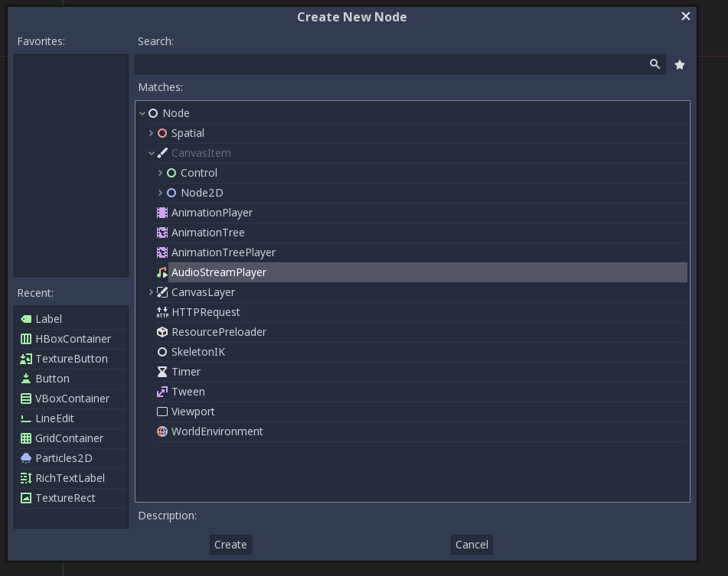The width and height of the screenshot is (728, 576).
Task: Collapse the CanvasItem branch
Action: click(x=151, y=153)
